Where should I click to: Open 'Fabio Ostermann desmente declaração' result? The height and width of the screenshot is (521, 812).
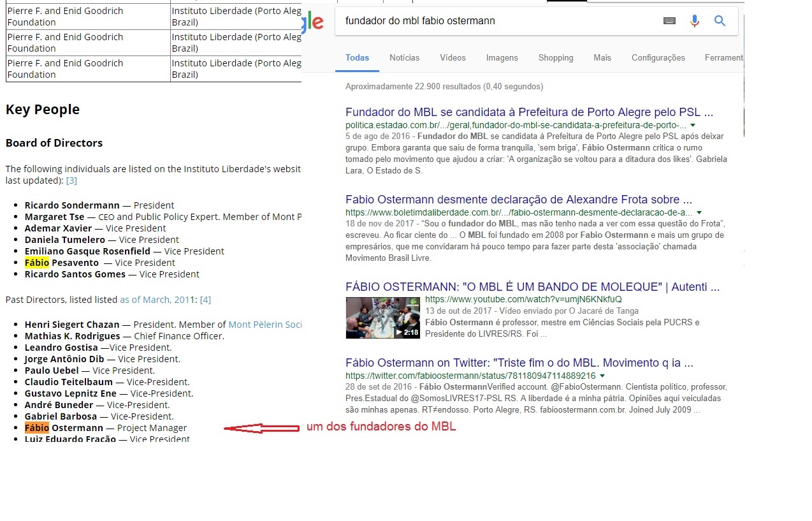(518, 200)
